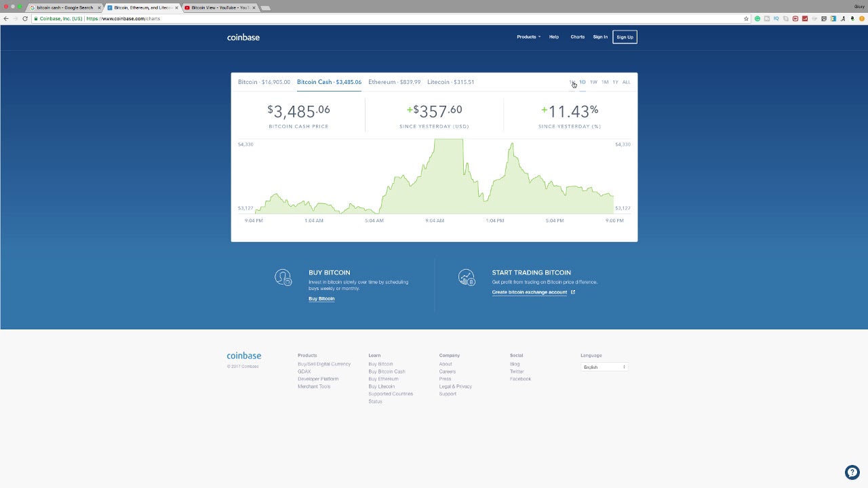Click the footer Coinbase logo

coord(243,355)
